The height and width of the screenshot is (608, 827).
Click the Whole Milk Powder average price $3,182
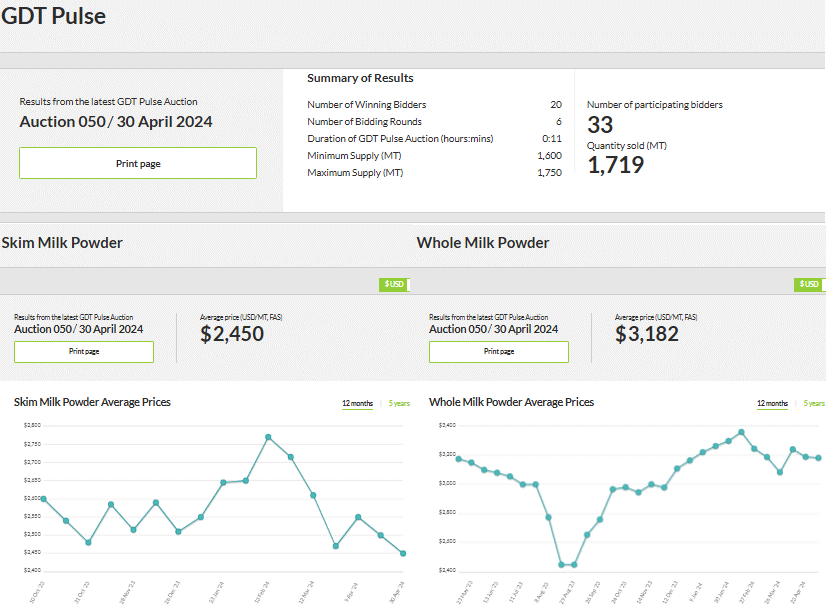(x=647, y=334)
